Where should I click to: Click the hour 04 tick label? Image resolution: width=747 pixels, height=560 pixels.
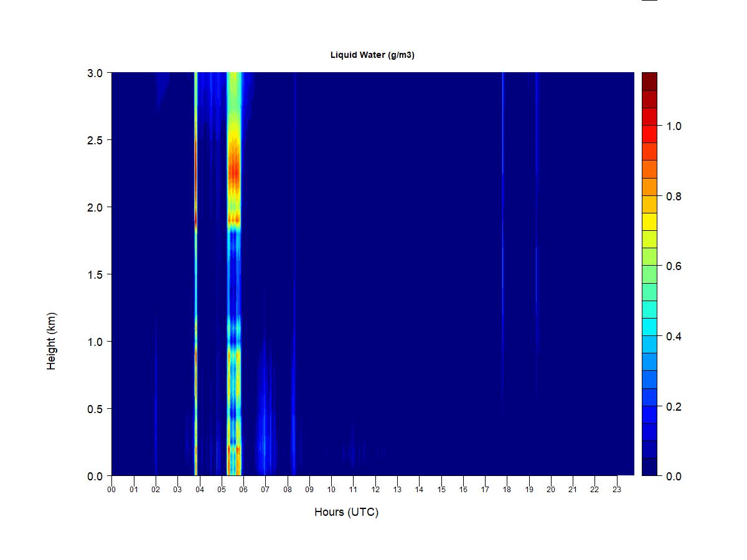click(199, 490)
